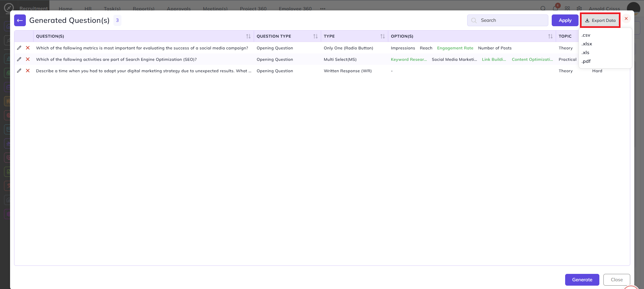Sort by the TYPE column arrows

[383, 36]
